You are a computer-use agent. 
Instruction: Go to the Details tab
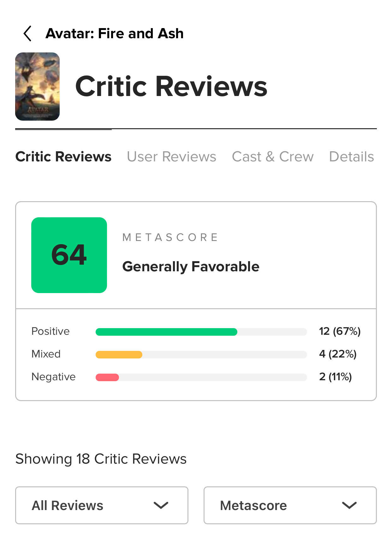(x=351, y=157)
